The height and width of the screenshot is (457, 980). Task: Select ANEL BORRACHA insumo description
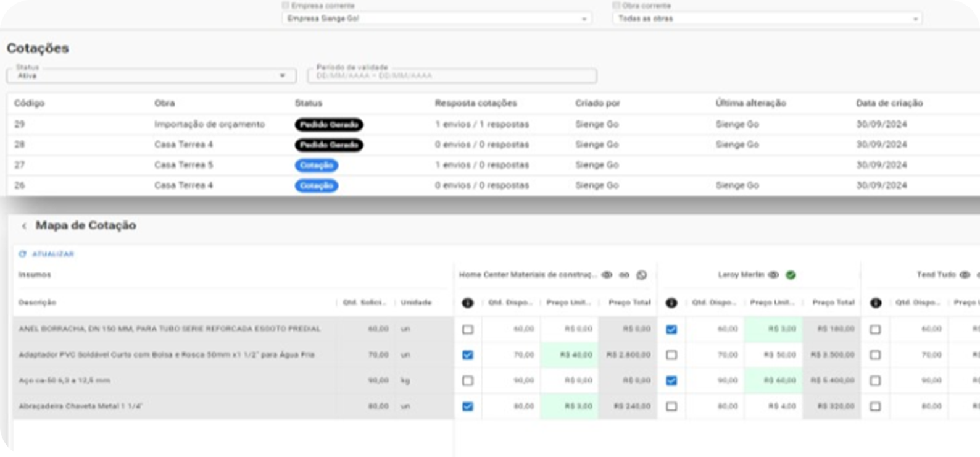pos(170,329)
